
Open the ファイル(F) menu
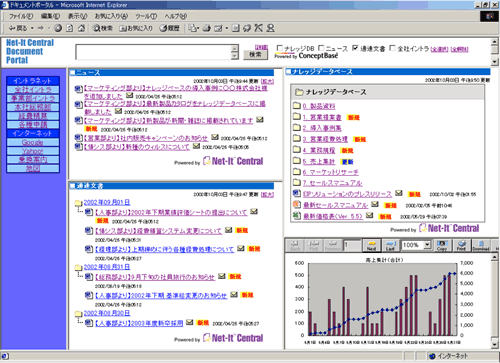pos(21,16)
